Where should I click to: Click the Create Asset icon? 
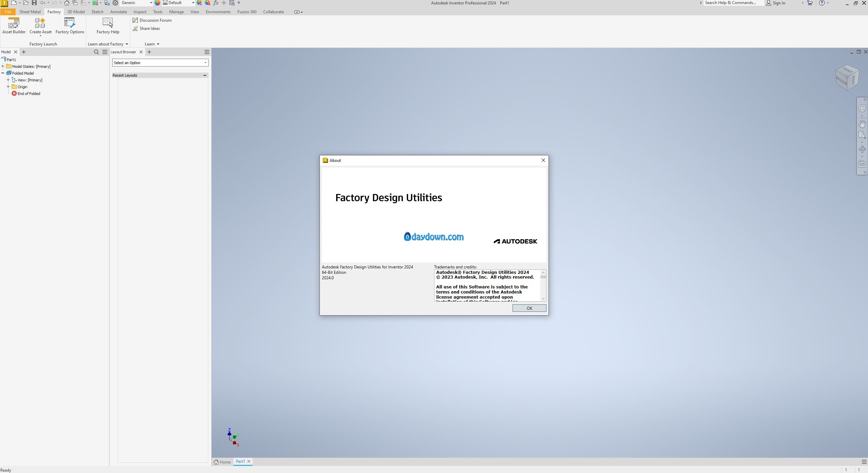40,23
